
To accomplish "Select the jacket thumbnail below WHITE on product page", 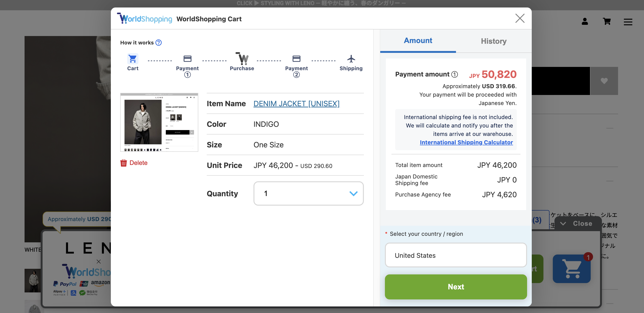I will click(x=33, y=280).
